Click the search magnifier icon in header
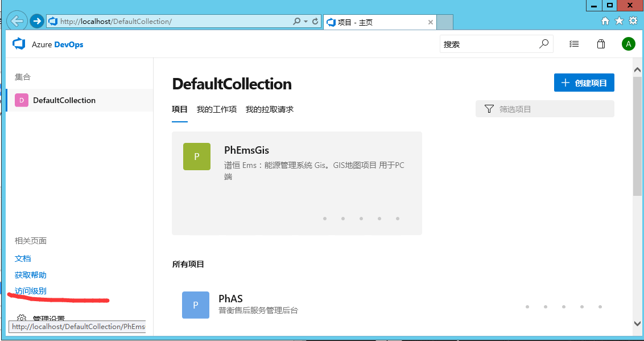644x341 pixels. 544,44
